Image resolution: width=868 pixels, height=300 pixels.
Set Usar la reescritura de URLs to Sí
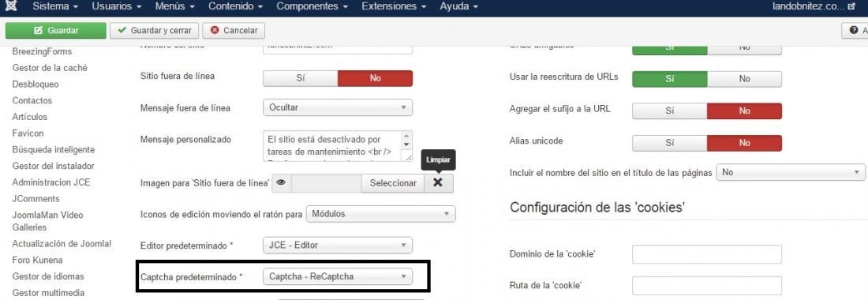click(670, 79)
